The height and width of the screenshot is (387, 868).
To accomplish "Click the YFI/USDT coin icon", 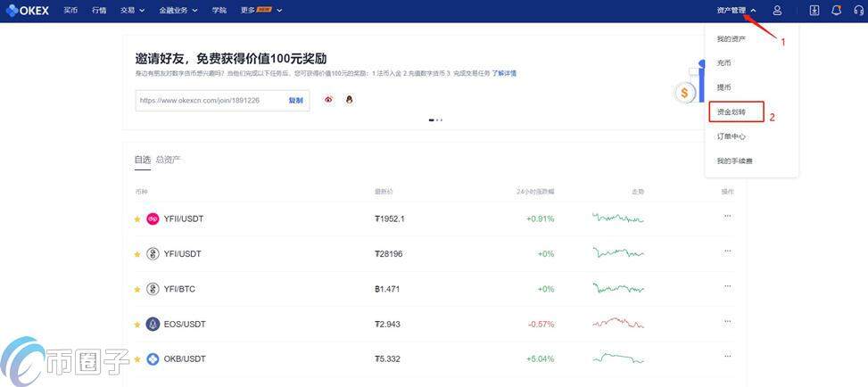I will pyautogui.click(x=153, y=253).
